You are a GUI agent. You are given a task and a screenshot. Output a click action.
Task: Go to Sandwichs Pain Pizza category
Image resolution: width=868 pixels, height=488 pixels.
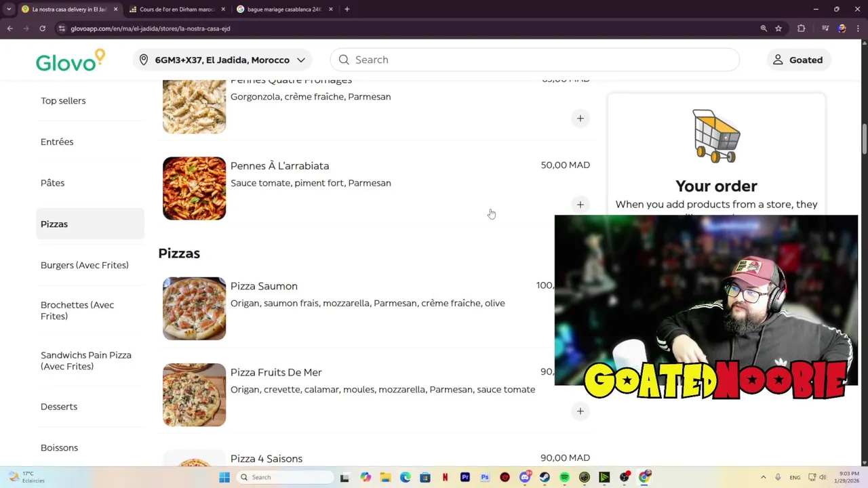pyautogui.click(x=86, y=361)
